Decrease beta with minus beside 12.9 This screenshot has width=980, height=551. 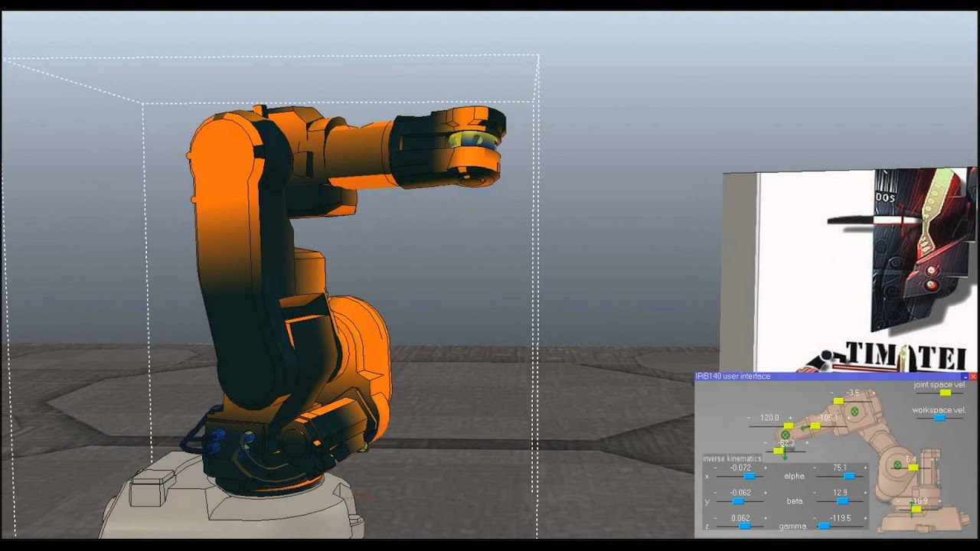(x=815, y=492)
